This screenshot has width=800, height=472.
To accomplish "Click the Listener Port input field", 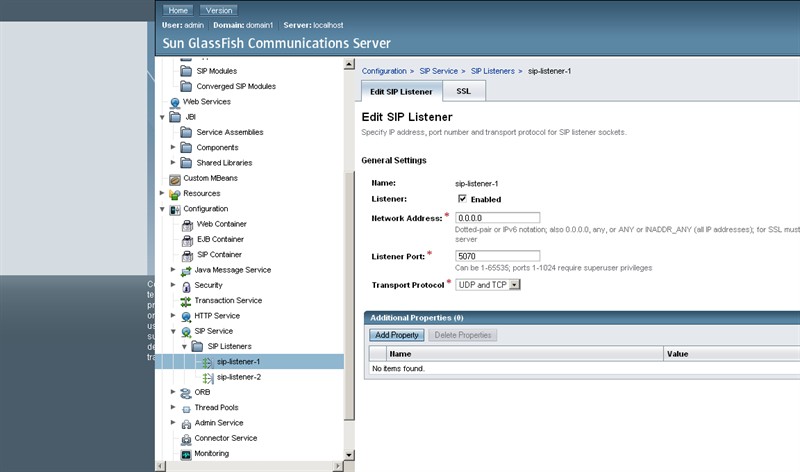I will pos(497,256).
